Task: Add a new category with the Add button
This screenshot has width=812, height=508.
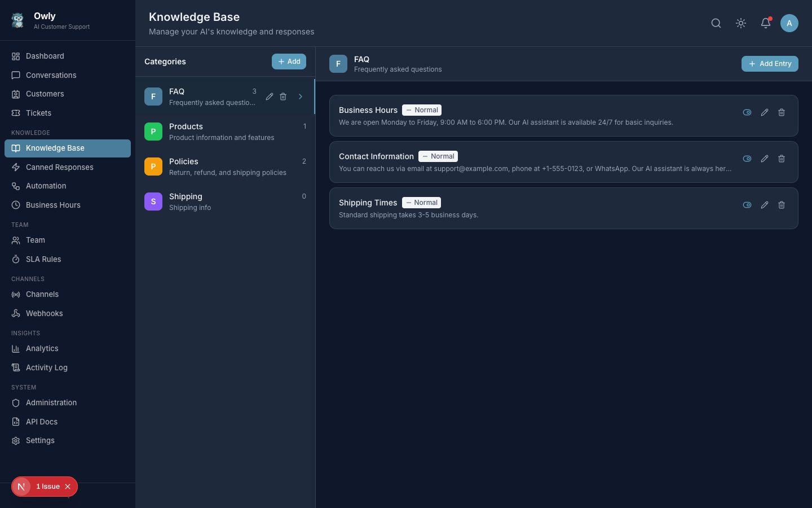Action: (x=289, y=62)
